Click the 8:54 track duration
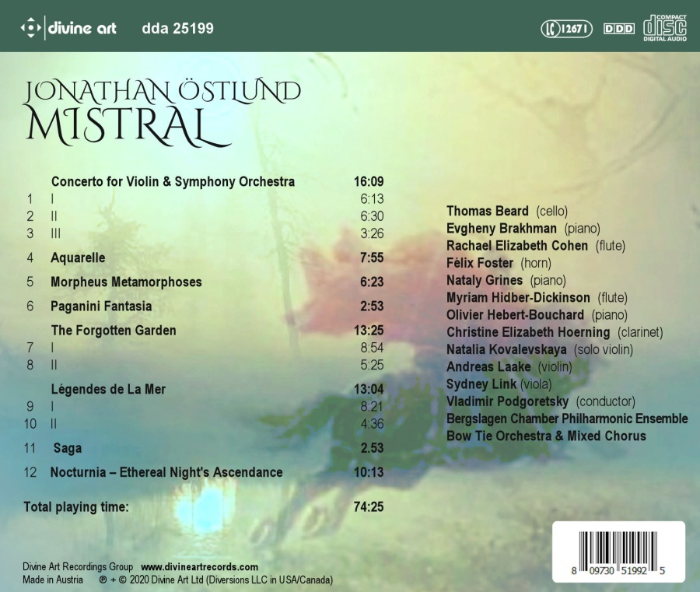Image resolution: width=700 pixels, height=592 pixels. [372, 348]
